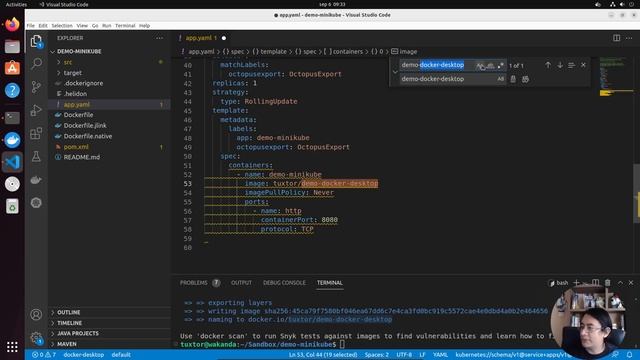The height and width of the screenshot is (360, 640).
Task: Change YAML language mode in status bar
Action: point(440,355)
